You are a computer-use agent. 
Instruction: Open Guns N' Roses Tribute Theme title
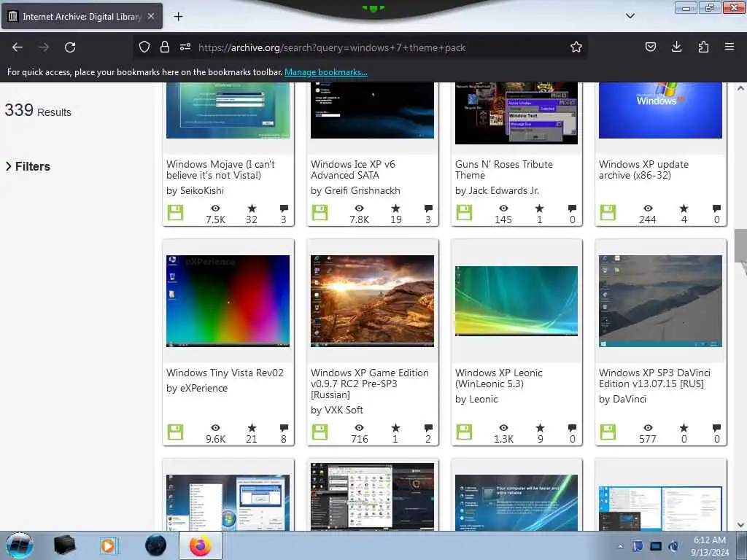503,169
